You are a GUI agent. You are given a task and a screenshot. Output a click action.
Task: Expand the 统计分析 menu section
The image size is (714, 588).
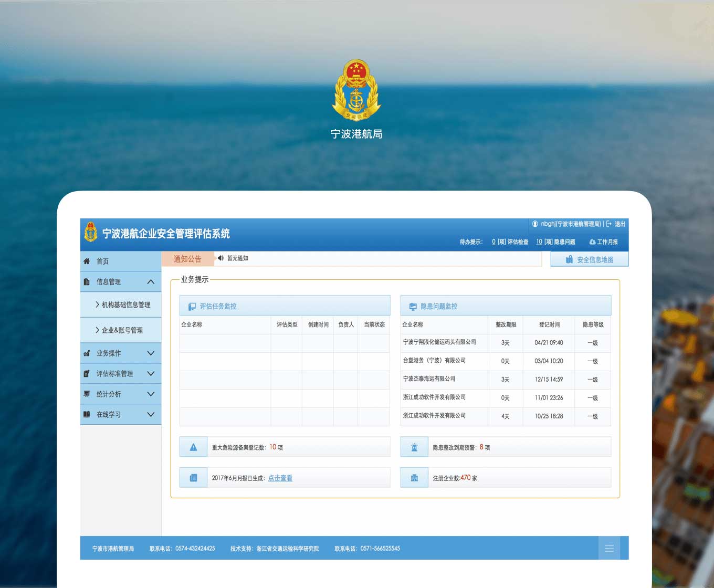coord(151,394)
